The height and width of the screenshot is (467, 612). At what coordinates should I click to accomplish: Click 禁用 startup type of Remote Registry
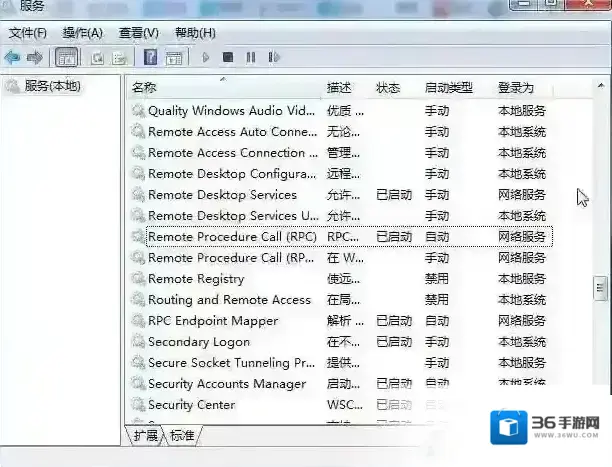(437, 279)
